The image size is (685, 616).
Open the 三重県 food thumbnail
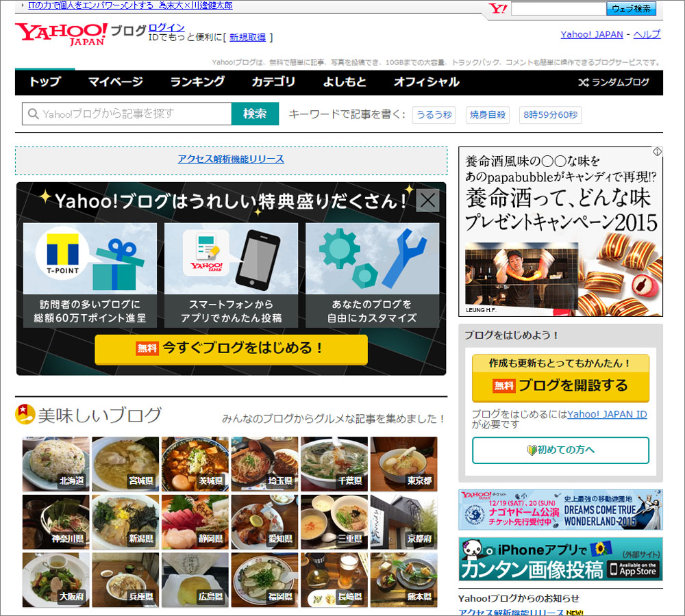click(334, 522)
